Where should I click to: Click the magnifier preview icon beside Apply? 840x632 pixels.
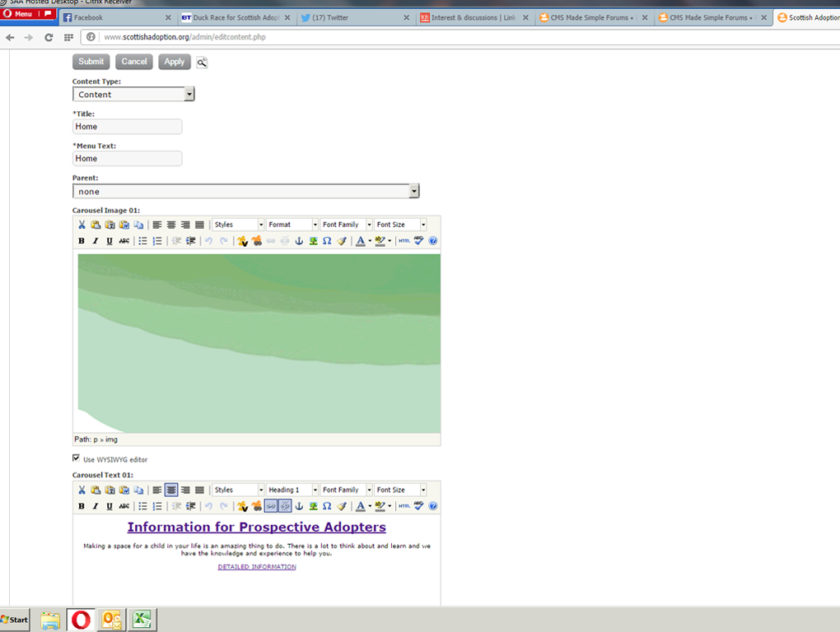coord(202,62)
